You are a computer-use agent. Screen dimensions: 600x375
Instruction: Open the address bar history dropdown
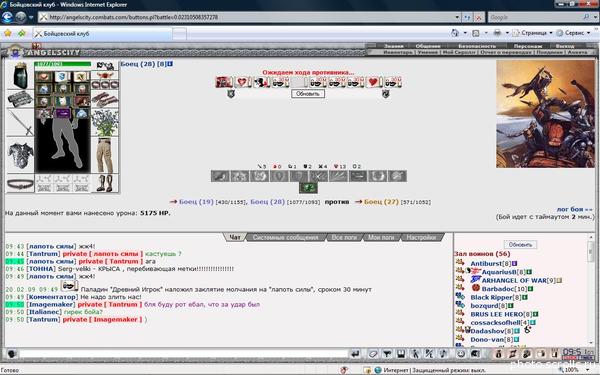[x=457, y=17]
